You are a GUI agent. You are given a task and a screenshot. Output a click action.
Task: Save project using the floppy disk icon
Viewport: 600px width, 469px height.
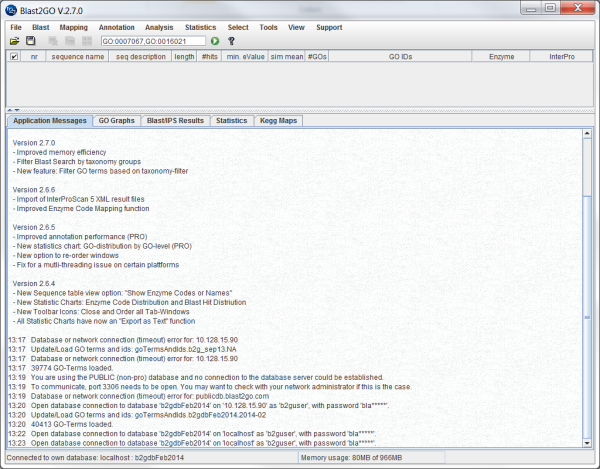coord(31,41)
